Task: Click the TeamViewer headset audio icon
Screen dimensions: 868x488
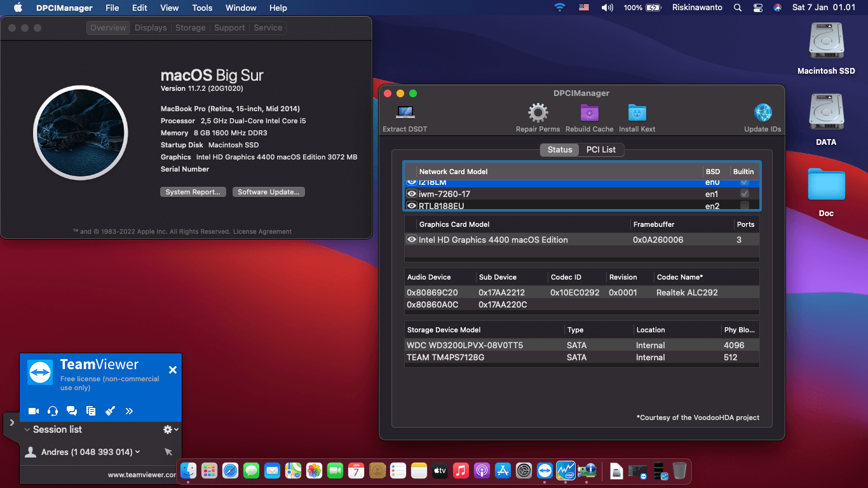Action: click(53, 411)
